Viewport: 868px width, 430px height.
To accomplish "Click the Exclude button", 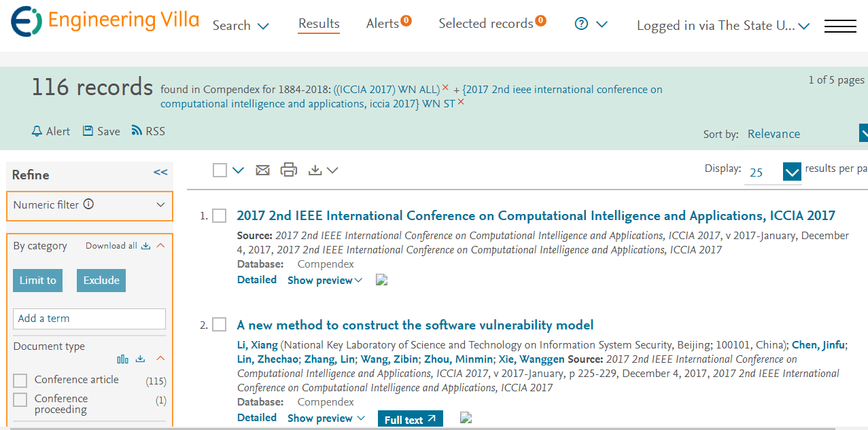I will (101, 280).
